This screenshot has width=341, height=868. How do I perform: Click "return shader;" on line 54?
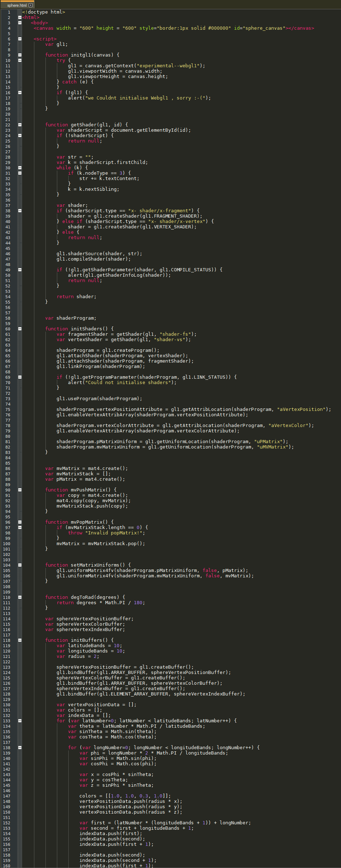(x=76, y=296)
